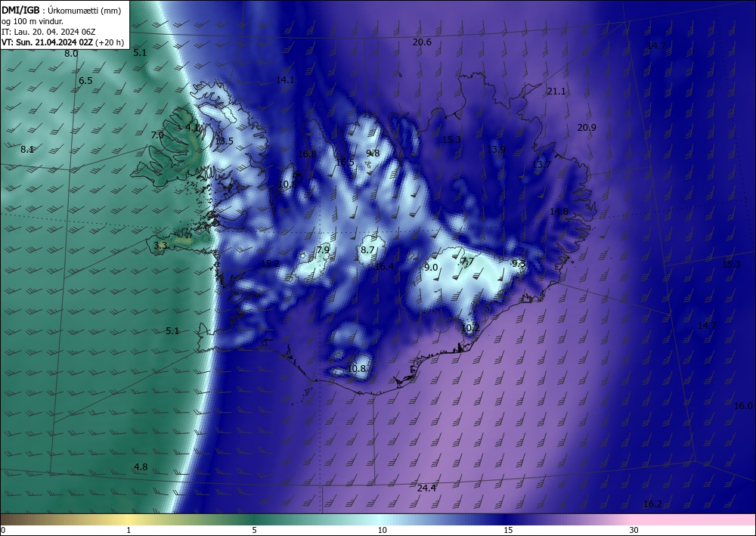Click the title text DMI/IGB Úrkomumætti (mm)
The image size is (756, 536).
pos(61,10)
